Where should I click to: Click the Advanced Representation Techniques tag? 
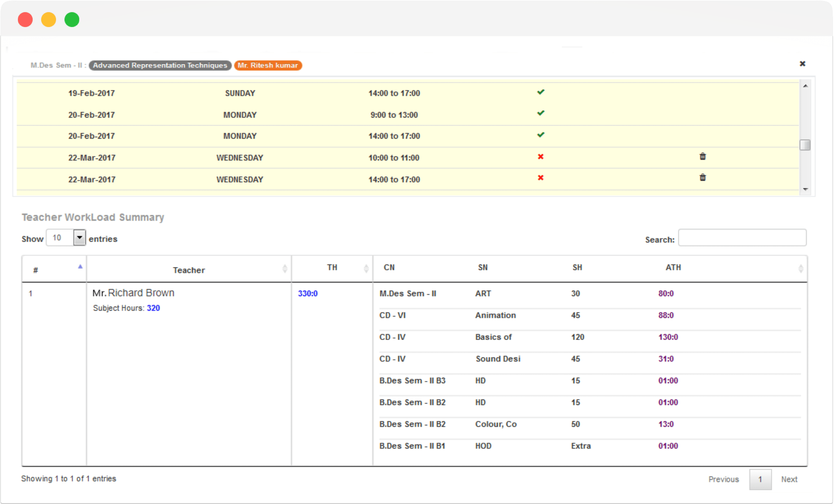pyautogui.click(x=160, y=65)
